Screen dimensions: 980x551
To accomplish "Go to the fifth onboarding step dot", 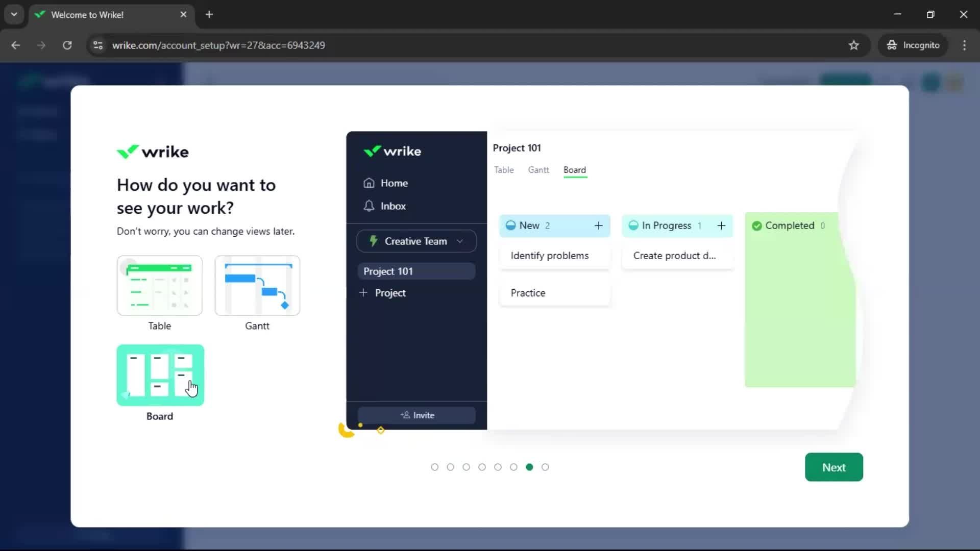I will coord(498,467).
